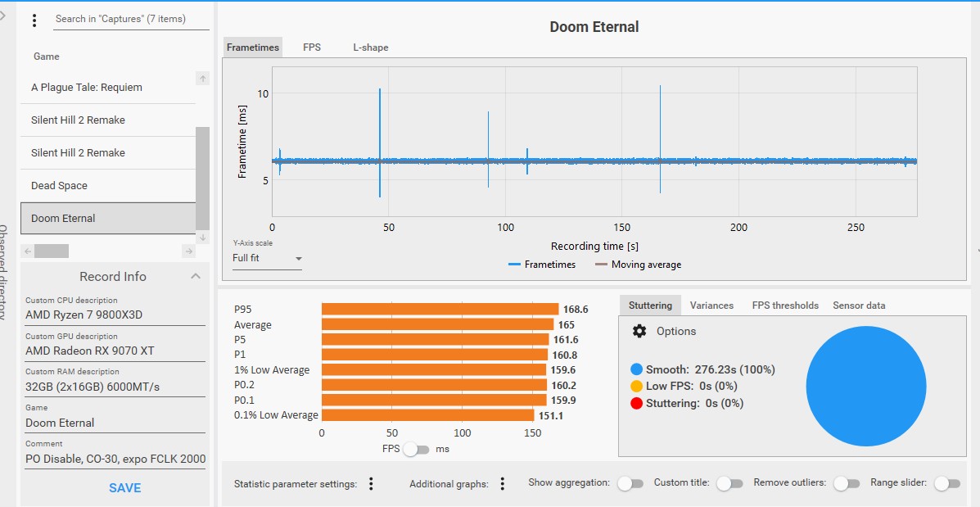
Task: Click the Comment text field
Action: 115,459
